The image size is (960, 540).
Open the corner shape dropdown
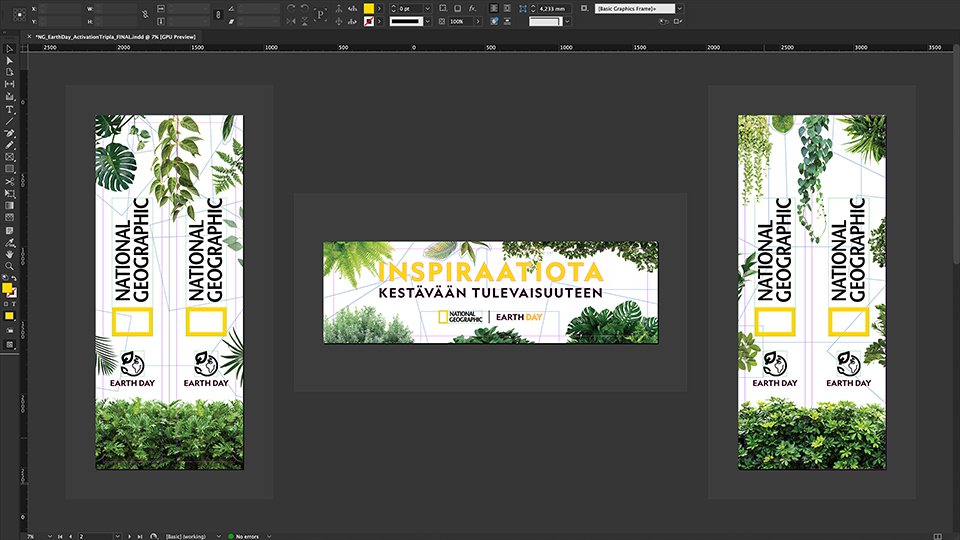(x=568, y=21)
